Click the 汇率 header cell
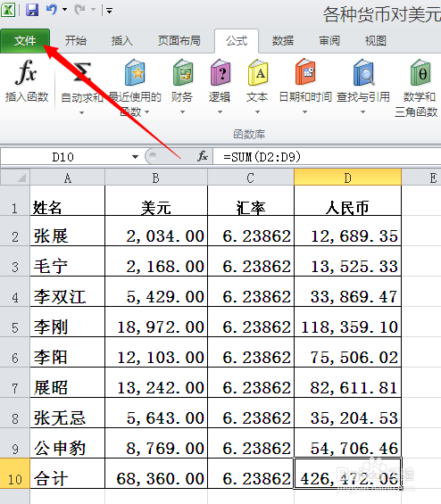The image size is (441, 504). (251, 201)
